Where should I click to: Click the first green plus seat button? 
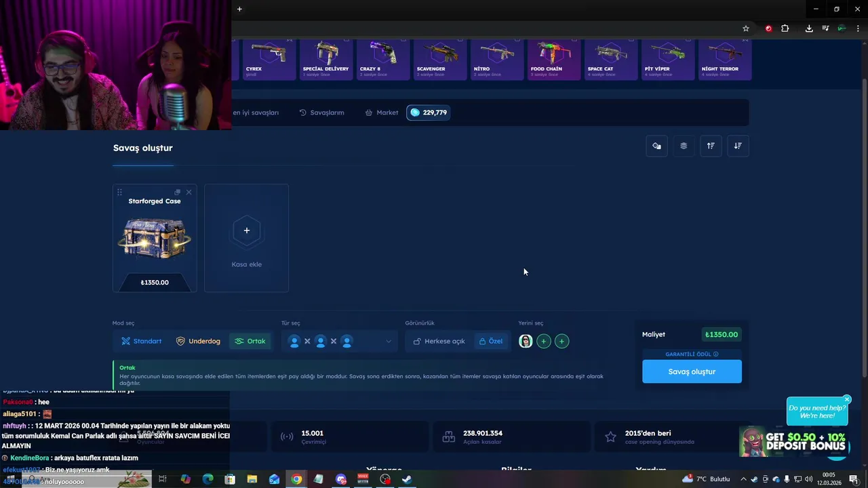tap(543, 341)
